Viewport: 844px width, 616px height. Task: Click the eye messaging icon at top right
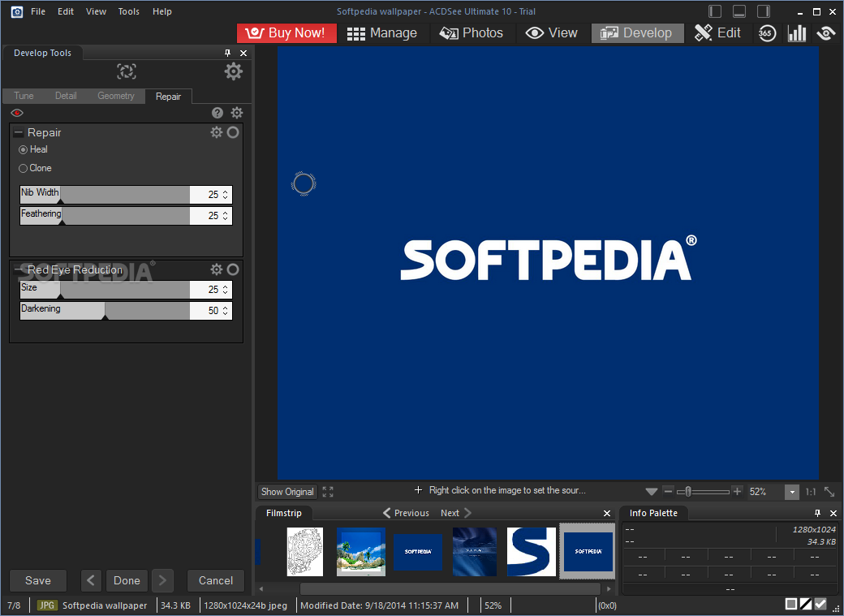coord(825,32)
